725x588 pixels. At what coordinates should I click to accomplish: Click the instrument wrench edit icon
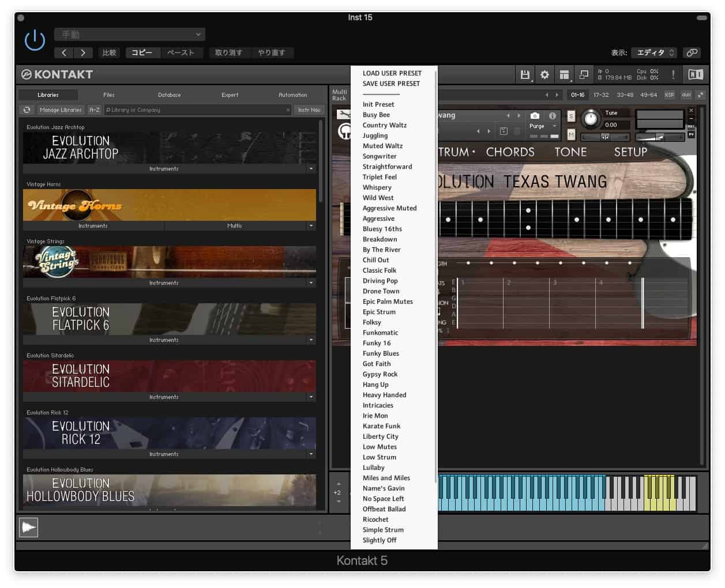[x=343, y=114]
